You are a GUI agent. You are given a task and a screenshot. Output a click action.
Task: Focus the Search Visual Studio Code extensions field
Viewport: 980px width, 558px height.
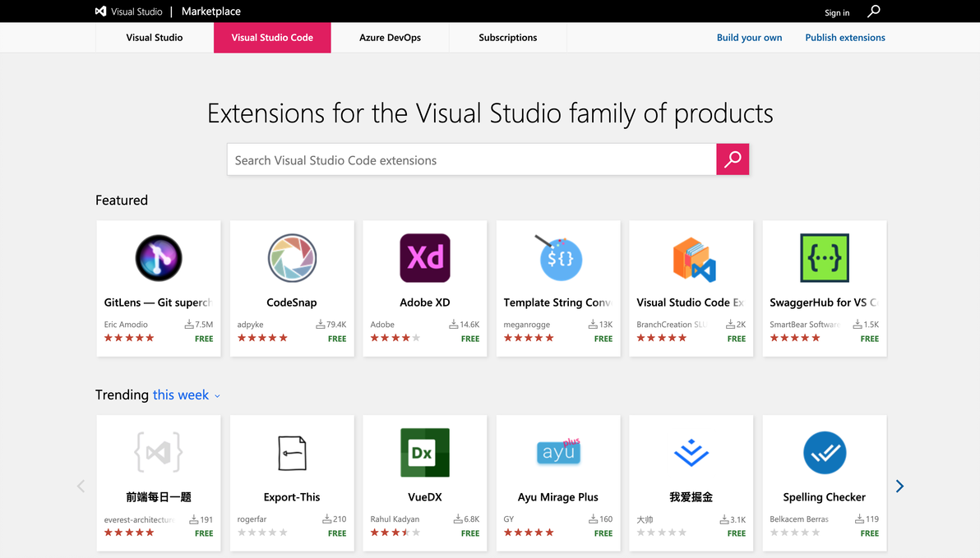click(x=471, y=160)
